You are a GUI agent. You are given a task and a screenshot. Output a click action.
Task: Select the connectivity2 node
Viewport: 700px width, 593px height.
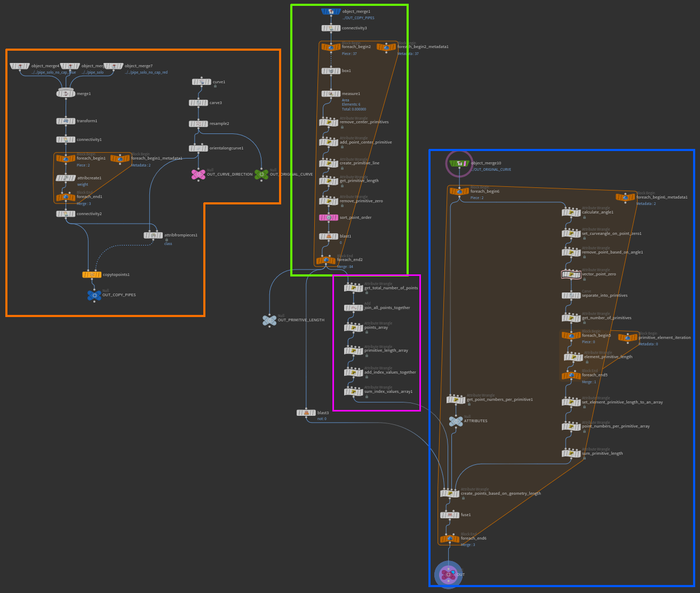[66, 214]
